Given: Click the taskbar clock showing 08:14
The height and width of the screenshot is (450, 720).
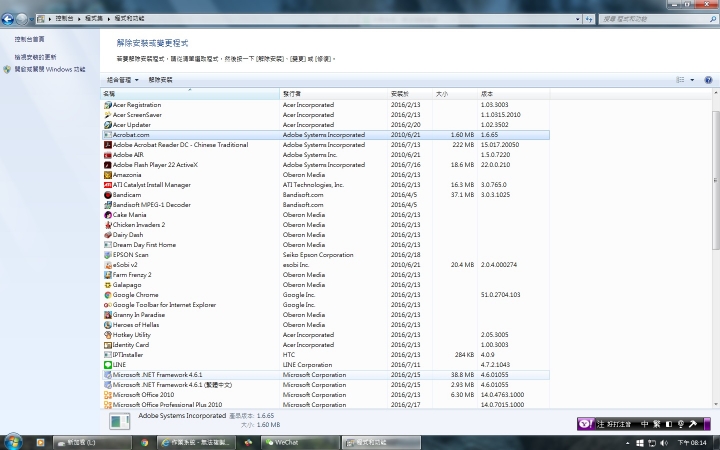Looking at the screenshot, I should tap(692, 443).
